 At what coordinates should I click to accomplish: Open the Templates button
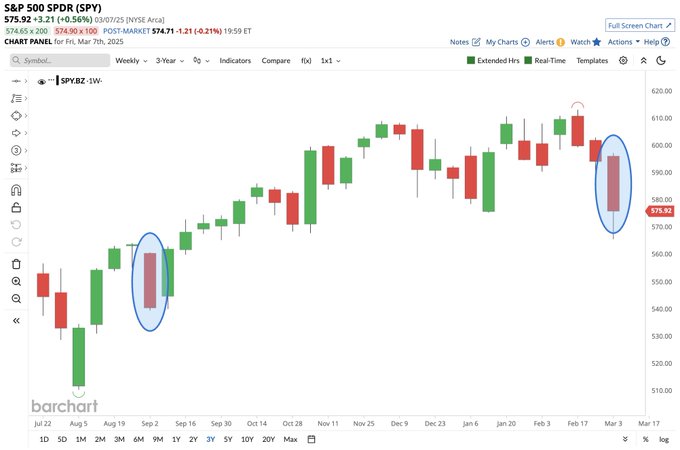click(592, 61)
